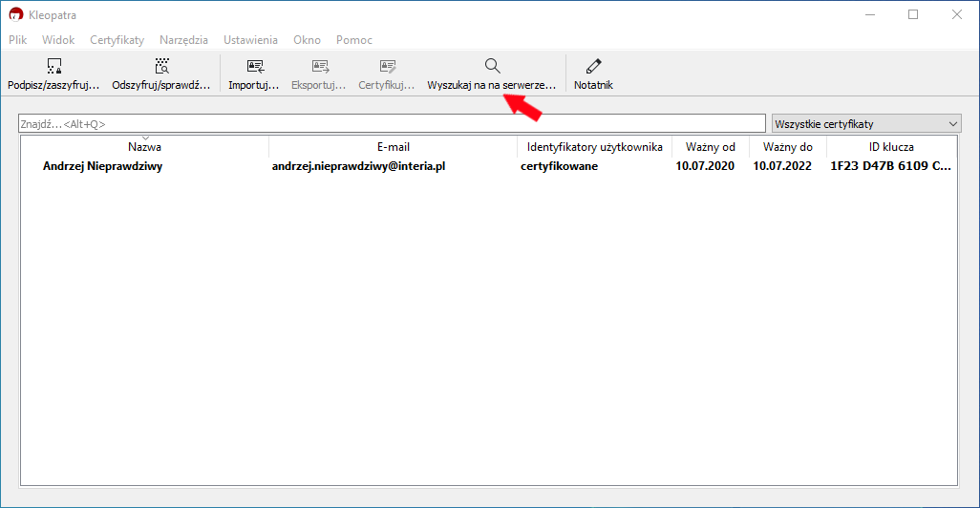Sort by Identyfikatory użytkownika column header
Image resolution: width=980 pixels, height=508 pixels.
tap(594, 147)
